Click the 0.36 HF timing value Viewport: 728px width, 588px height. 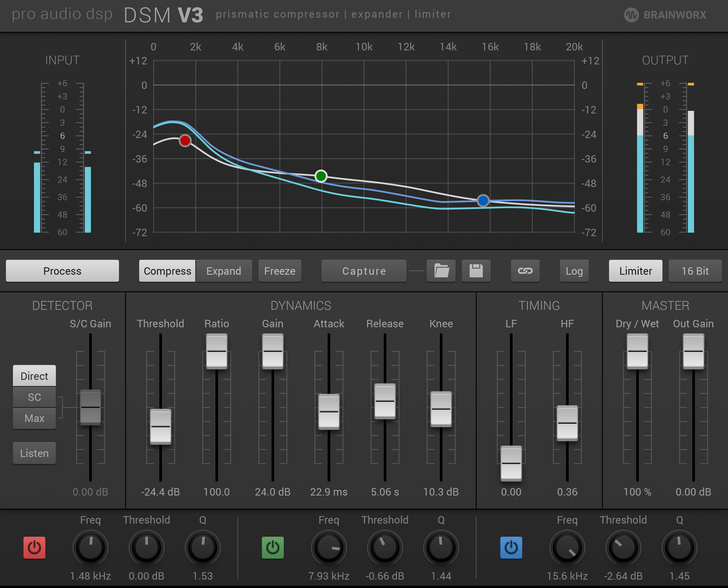(x=567, y=492)
